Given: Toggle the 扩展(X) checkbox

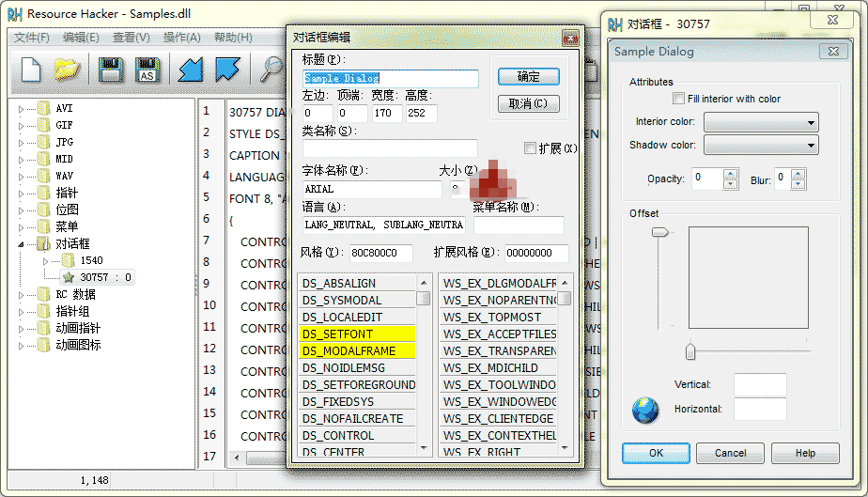Looking at the screenshot, I should (530, 148).
